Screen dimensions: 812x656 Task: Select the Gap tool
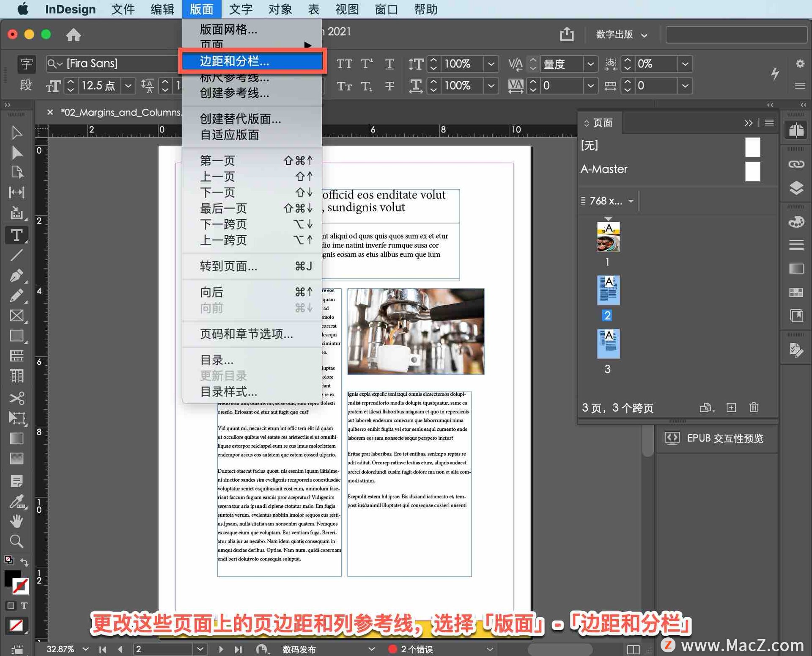tap(16, 193)
